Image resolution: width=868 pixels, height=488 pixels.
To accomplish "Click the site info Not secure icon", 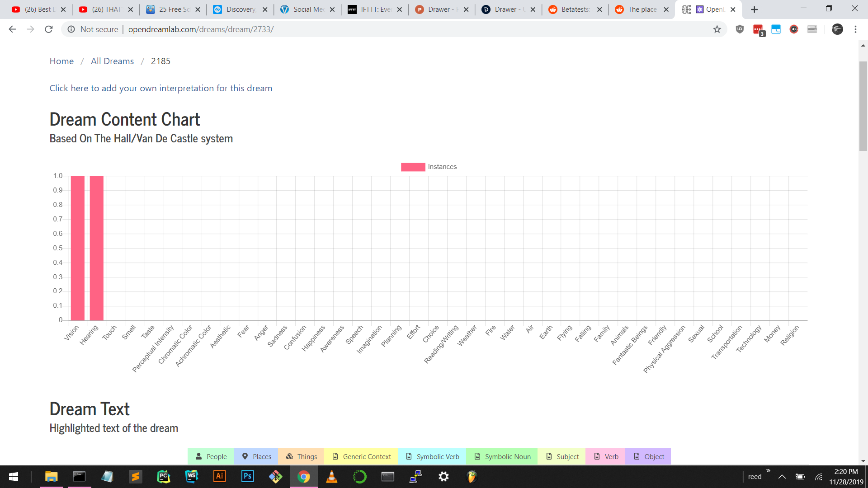I will pos(71,29).
